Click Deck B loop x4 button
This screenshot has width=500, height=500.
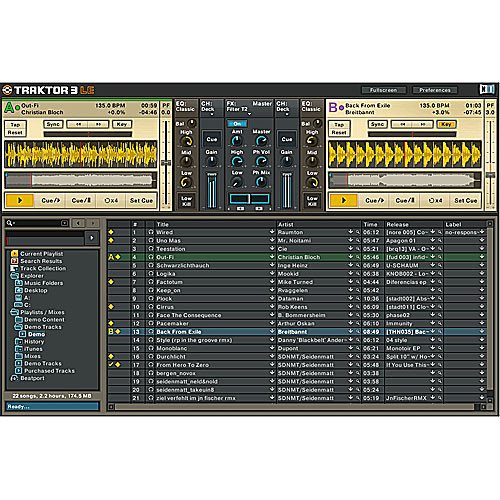click(x=435, y=200)
